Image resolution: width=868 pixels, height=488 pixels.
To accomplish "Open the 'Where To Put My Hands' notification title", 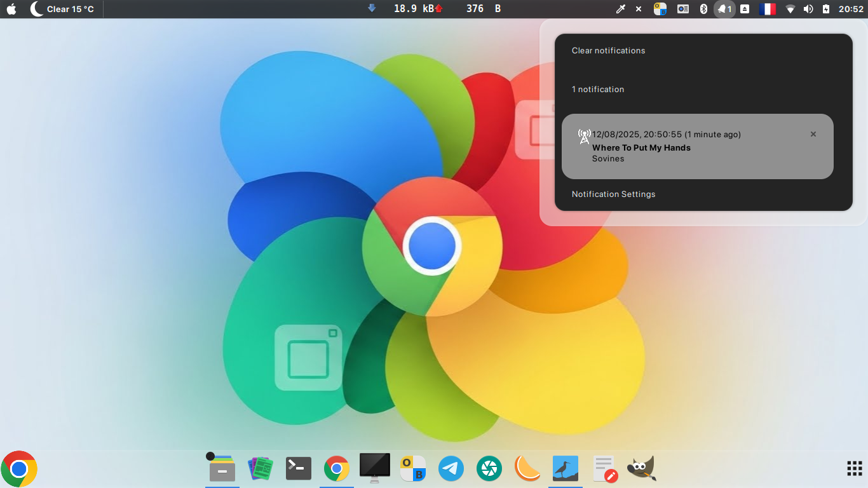I will tap(641, 148).
